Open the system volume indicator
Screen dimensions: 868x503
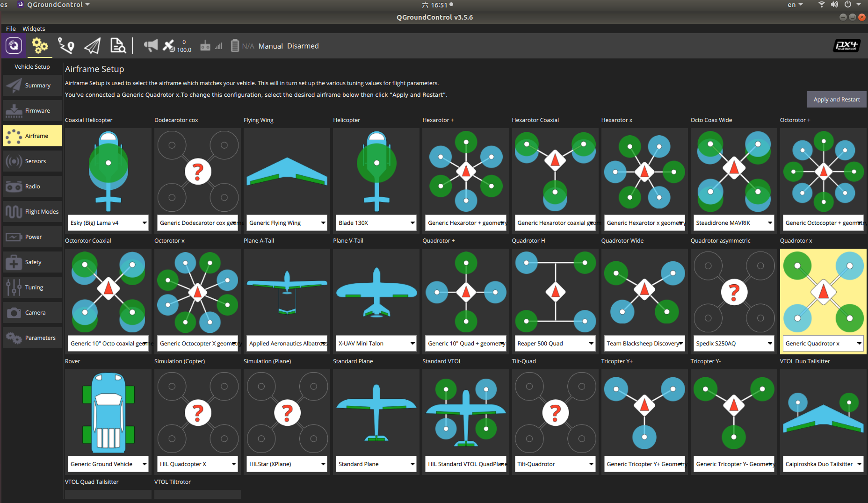(x=834, y=5)
